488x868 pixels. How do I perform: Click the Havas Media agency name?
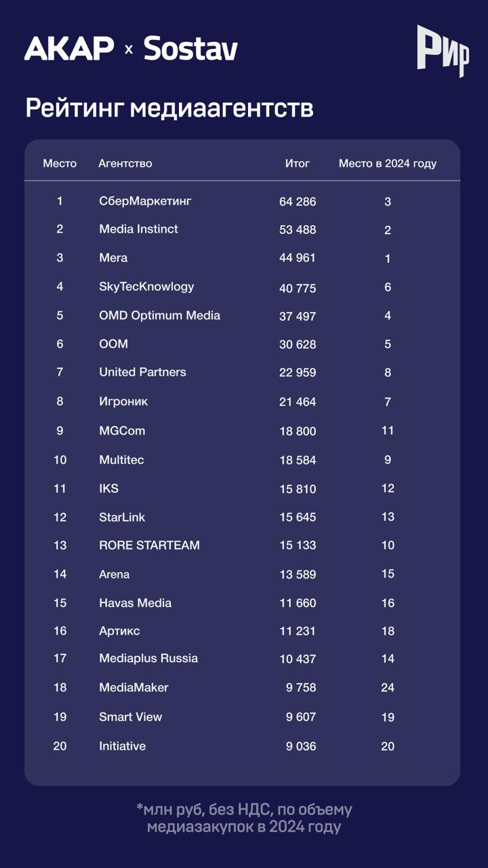[135, 603]
